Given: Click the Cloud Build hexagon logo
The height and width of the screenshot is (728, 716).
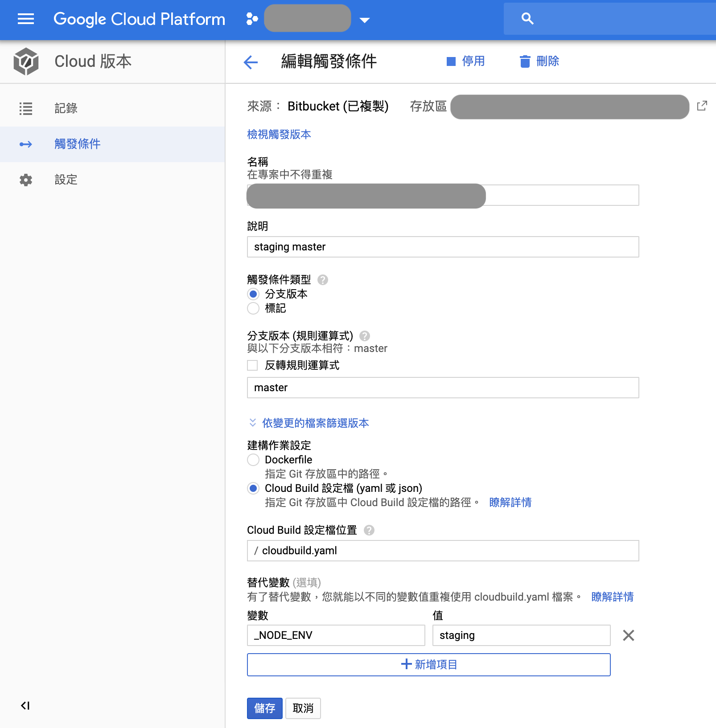Looking at the screenshot, I should [26, 61].
